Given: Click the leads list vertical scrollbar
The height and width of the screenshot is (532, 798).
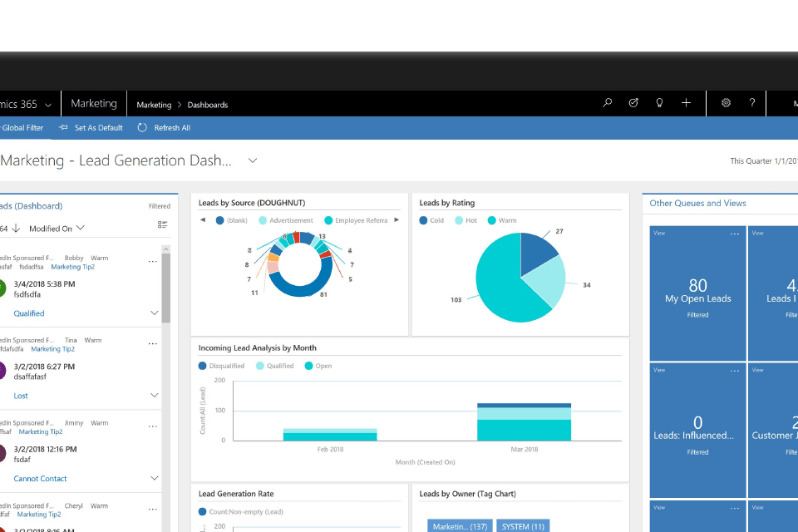Looking at the screenshot, I should (x=166, y=288).
